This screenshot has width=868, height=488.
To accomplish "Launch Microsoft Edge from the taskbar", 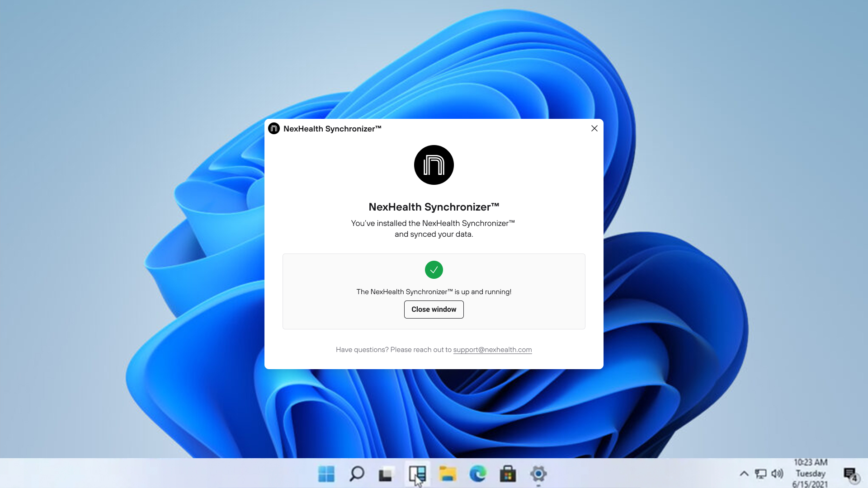I will (x=478, y=474).
